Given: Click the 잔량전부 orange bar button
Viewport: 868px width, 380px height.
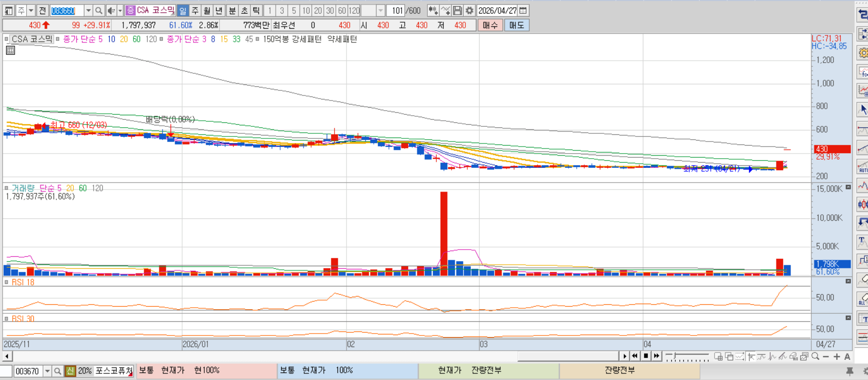Looking at the screenshot, I should (630, 370).
